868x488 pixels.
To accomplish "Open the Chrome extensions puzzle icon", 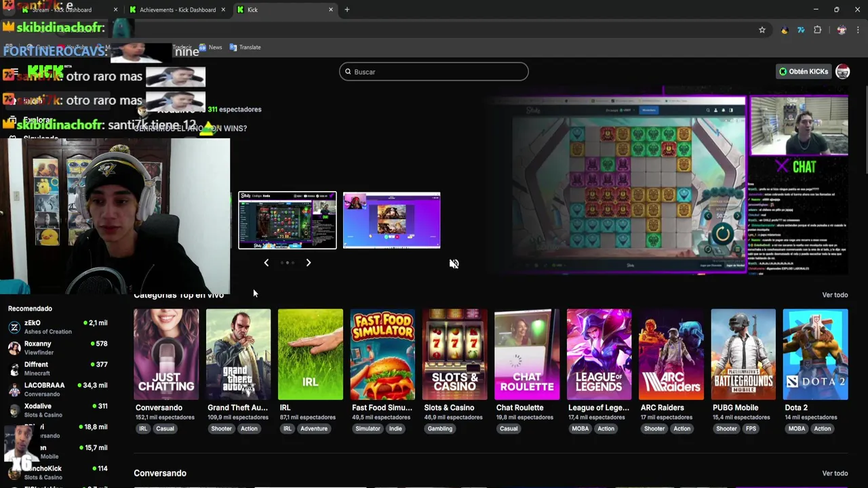I will pos(817,30).
